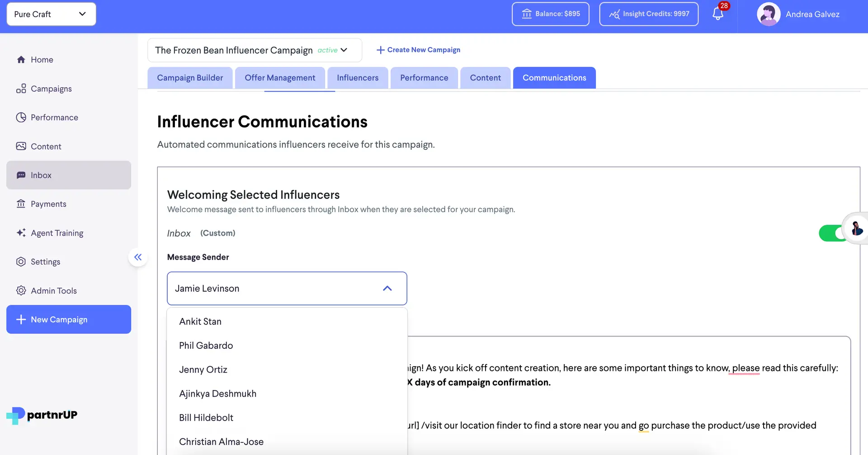Click the Home house icon
The height and width of the screenshot is (455, 868).
pos(21,60)
